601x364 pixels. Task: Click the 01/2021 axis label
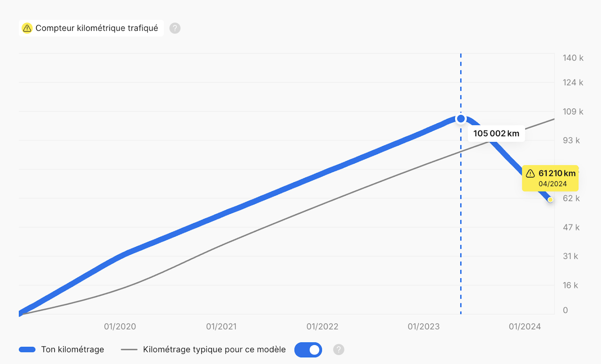tap(221, 326)
